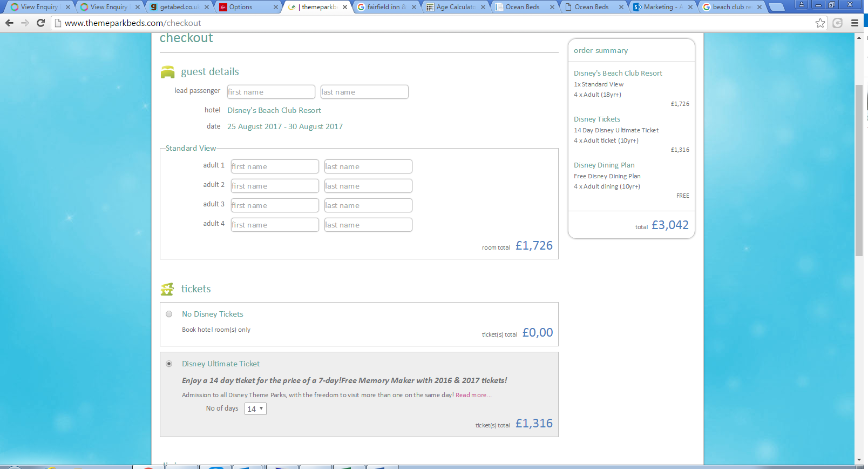Go back to the previous page

point(9,23)
